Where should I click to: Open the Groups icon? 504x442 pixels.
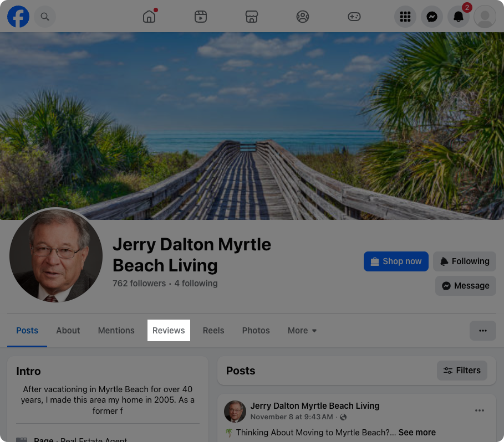(x=302, y=17)
